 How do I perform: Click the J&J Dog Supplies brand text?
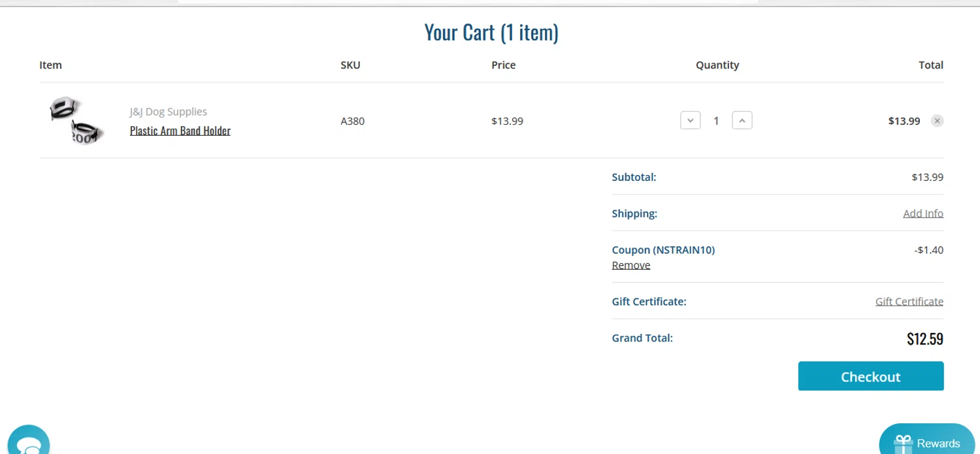pyautogui.click(x=169, y=112)
